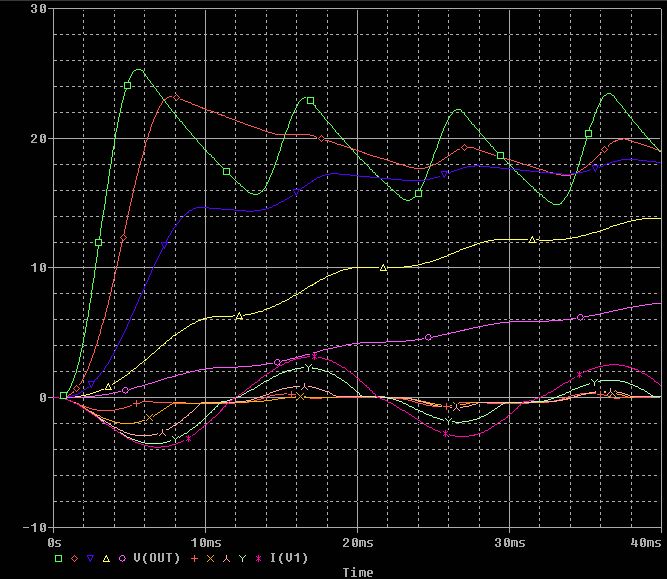Click the 30ms label on X axis
Image resolution: width=667 pixels, height=579 pixels.
pos(510,543)
